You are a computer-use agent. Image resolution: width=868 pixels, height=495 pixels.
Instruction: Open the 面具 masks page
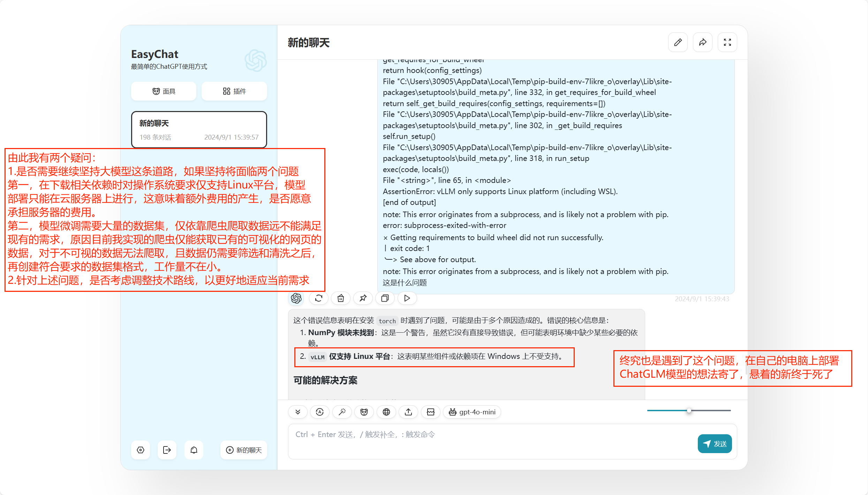164,91
